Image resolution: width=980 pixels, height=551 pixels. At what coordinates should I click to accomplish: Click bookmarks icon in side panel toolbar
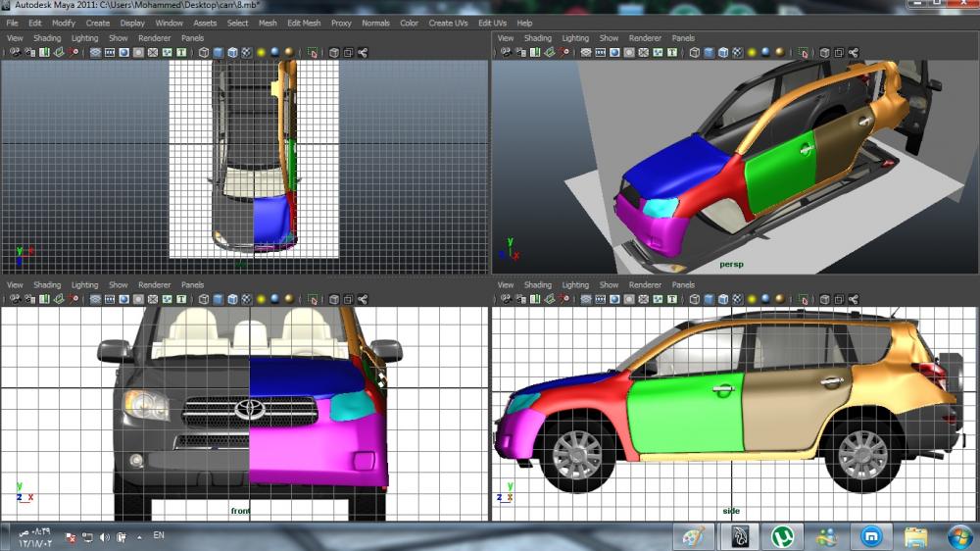tap(535, 299)
